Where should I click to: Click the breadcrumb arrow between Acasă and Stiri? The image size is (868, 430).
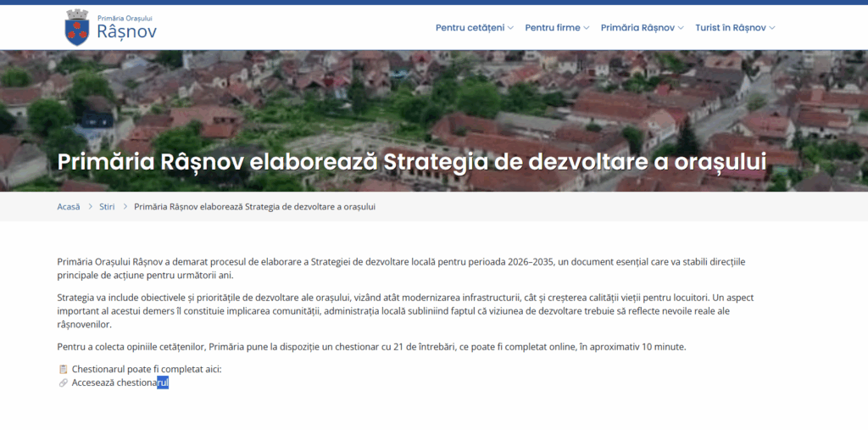click(x=90, y=206)
